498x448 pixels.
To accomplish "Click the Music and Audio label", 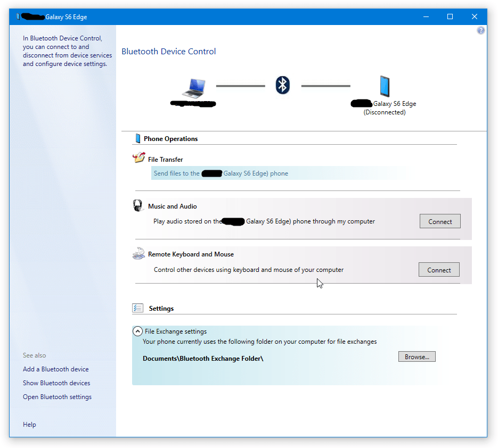I will tap(172, 206).
